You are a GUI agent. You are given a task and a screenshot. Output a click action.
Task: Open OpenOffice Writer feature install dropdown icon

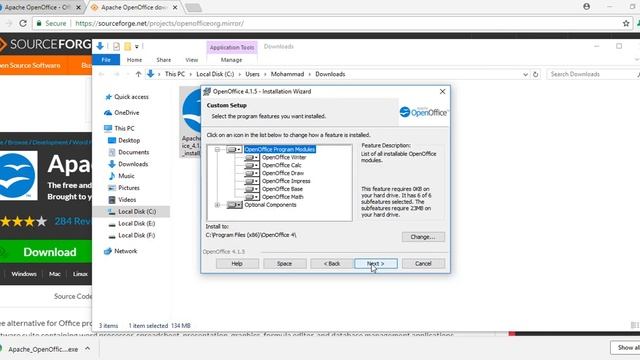pos(251,157)
